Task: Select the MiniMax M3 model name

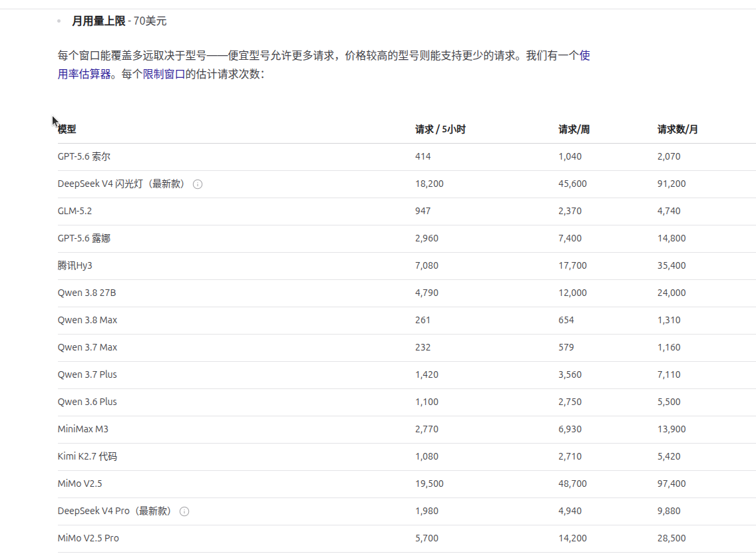Action: tap(83, 429)
